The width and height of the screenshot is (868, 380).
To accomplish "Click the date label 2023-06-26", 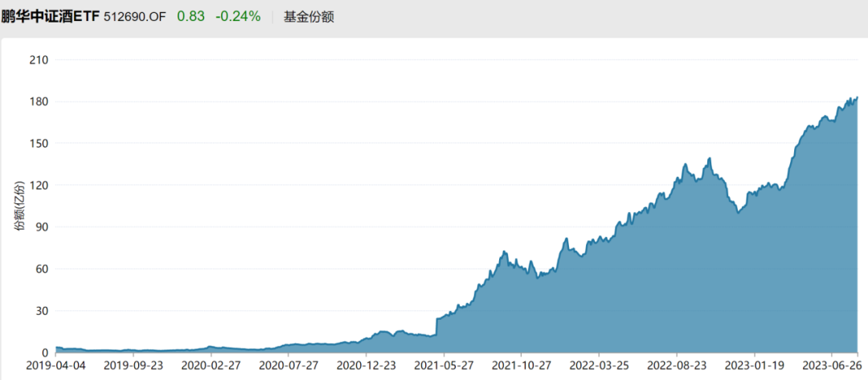I will tap(832, 366).
